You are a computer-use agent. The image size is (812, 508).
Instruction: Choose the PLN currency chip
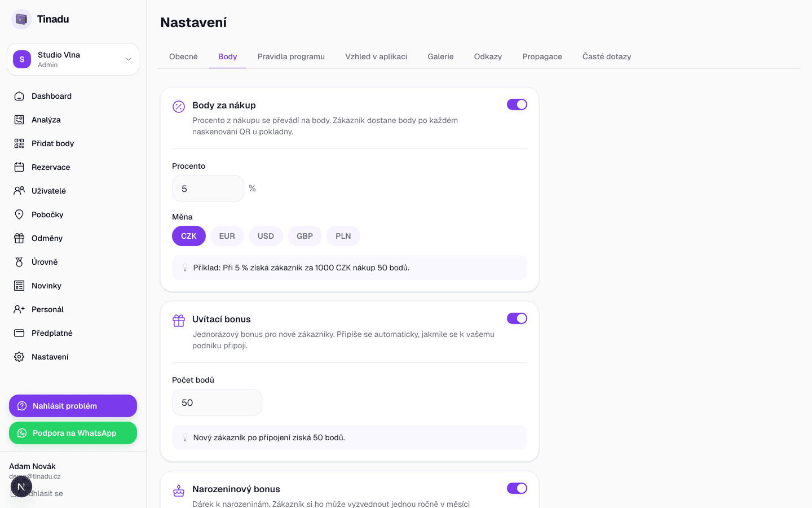click(x=343, y=236)
